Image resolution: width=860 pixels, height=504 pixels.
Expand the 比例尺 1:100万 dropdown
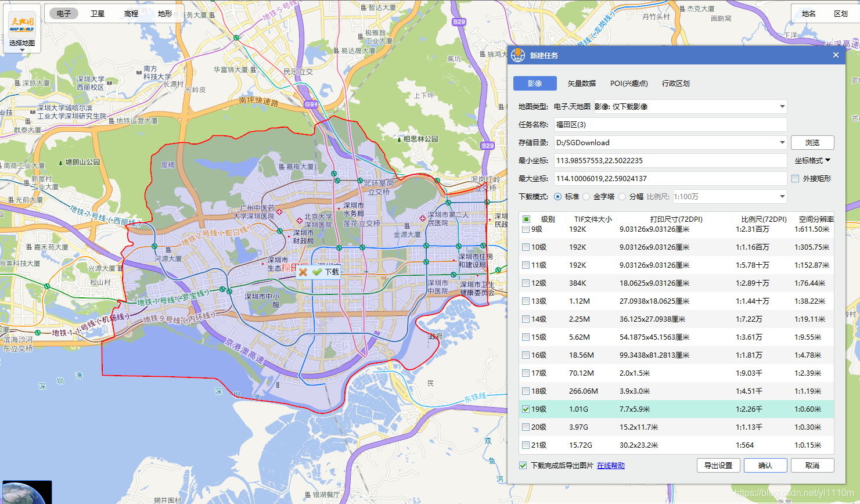tap(782, 196)
